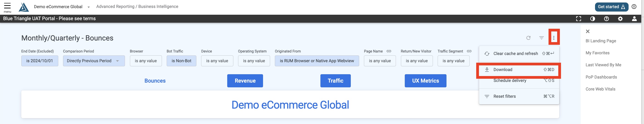Click the Reset filters lines icon

click(487, 96)
